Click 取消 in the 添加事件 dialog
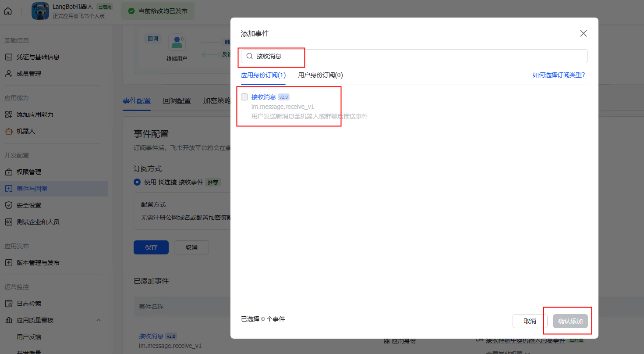The image size is (644, 354). coord(530,321)
